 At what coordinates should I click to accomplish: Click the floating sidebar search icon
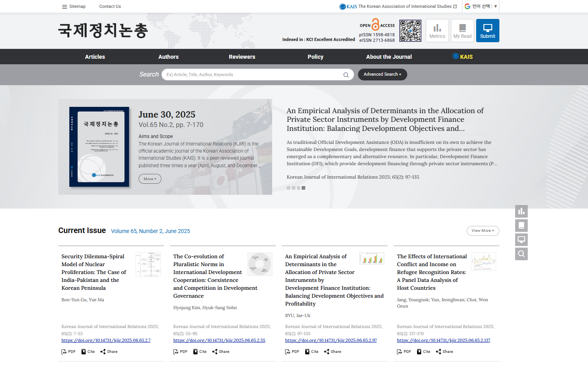point(521,254)
